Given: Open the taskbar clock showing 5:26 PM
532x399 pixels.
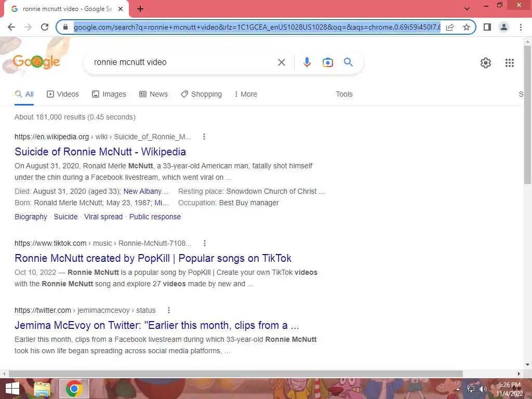Looking at the screenshot, I should click(x=509, y=389).
